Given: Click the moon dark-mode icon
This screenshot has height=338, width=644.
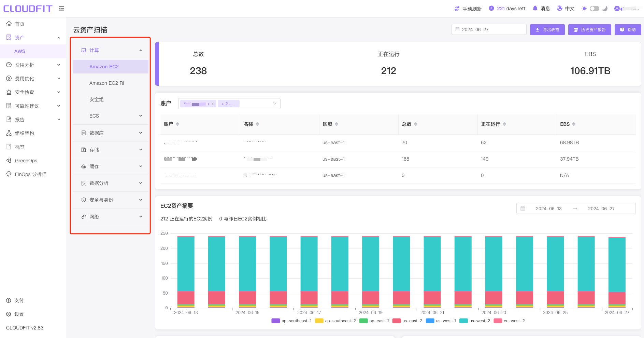Looking at the screenshot, I should point(604,9).
